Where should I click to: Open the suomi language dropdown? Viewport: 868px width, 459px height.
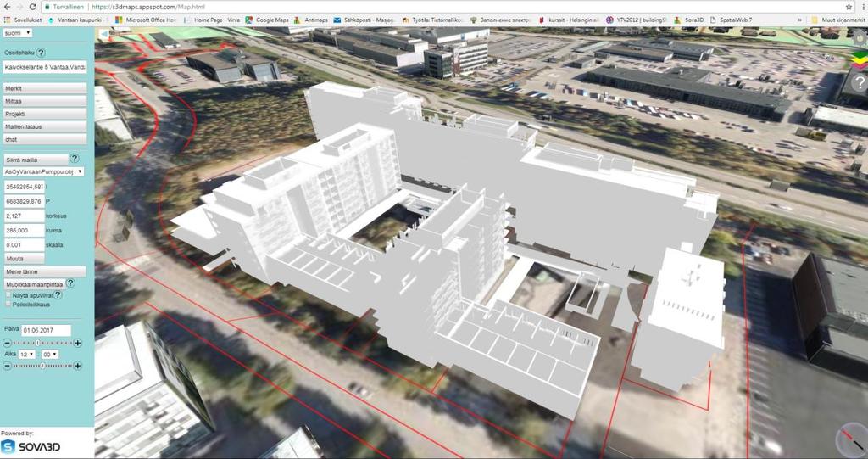pos(18,33)
